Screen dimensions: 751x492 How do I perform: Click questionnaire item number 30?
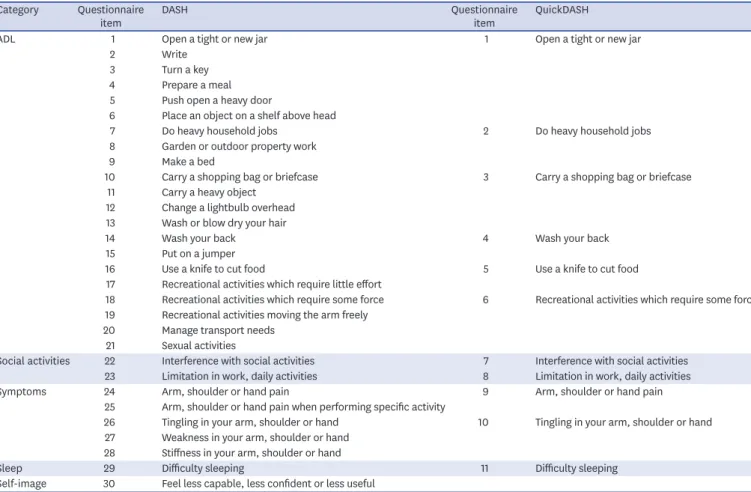coord(109,483)
